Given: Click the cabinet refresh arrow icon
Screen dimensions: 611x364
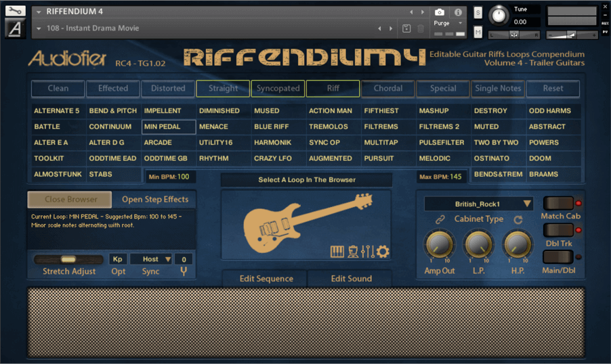Looking at the screenshot, I should click(x=519, y=220).
